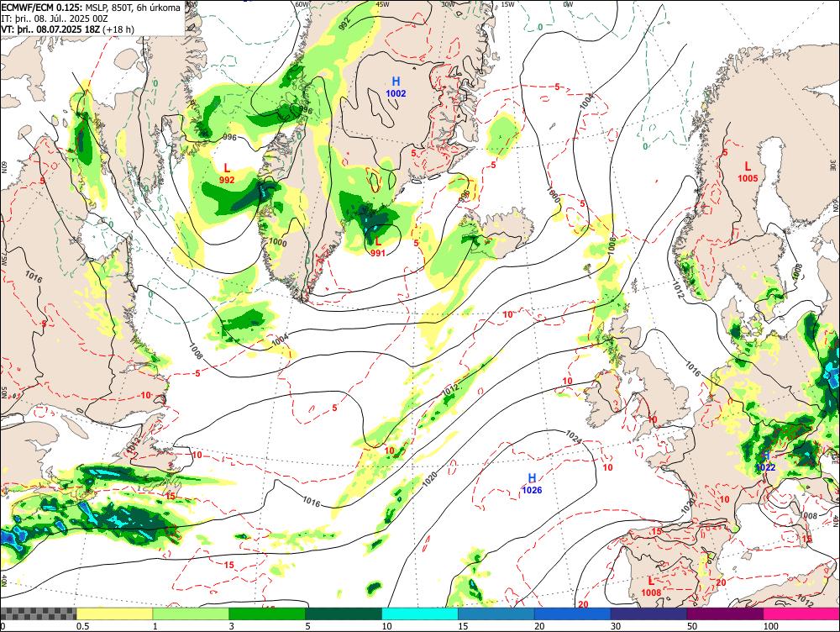Pick the medium green 3–5 legend swatch
Image resolution: width=840 pixels, height=632 pixels.
267,614
